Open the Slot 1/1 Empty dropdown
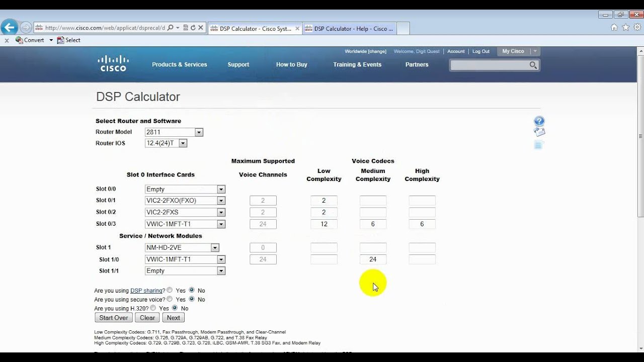This screenshot has height=362, width=644. 185,270
